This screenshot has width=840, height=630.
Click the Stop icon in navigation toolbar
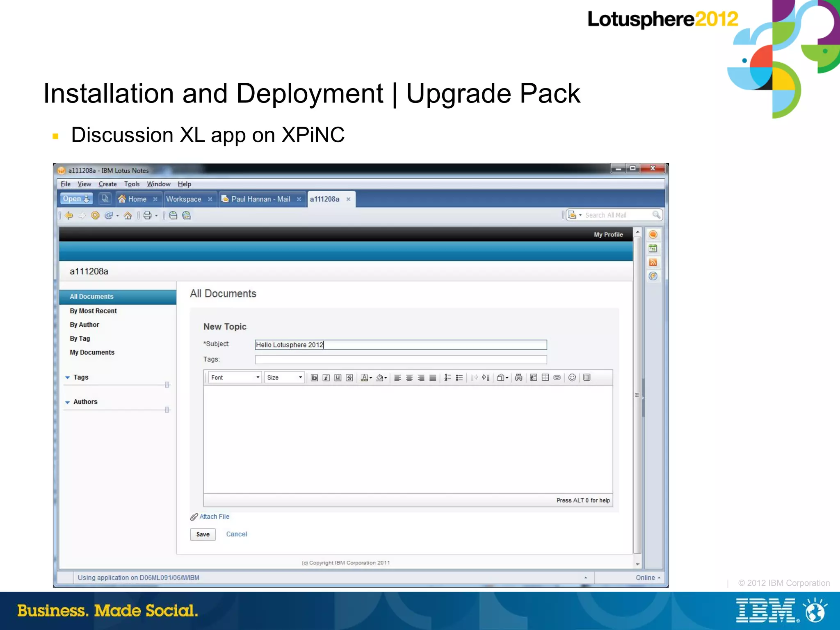coord(95,215)
